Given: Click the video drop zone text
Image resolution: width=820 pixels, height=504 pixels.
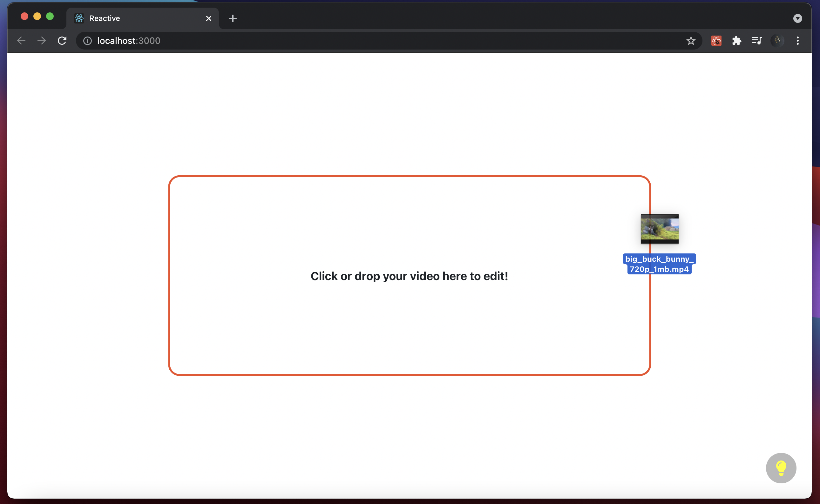Looking at the screenshot, I should [x=409, y=276].
